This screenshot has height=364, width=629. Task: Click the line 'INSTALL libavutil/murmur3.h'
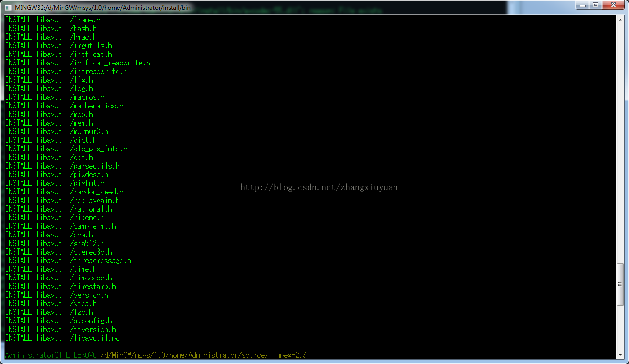57,132
